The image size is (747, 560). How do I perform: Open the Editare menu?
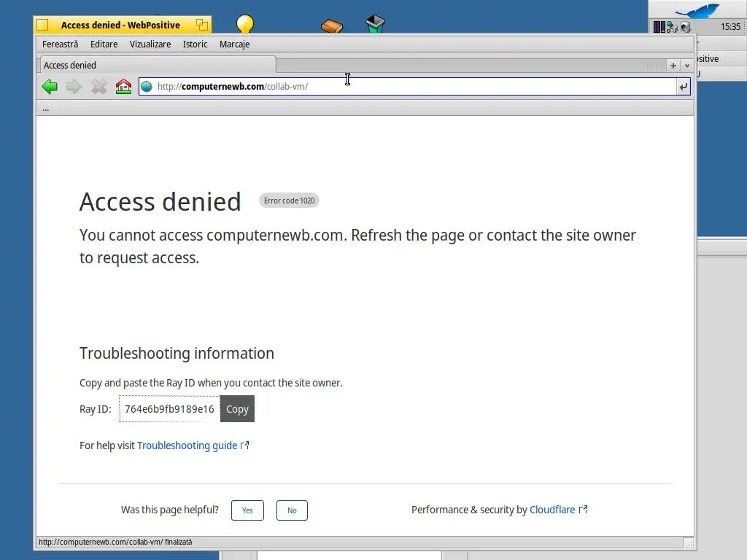pyautogui.click(x=104, y=44)
